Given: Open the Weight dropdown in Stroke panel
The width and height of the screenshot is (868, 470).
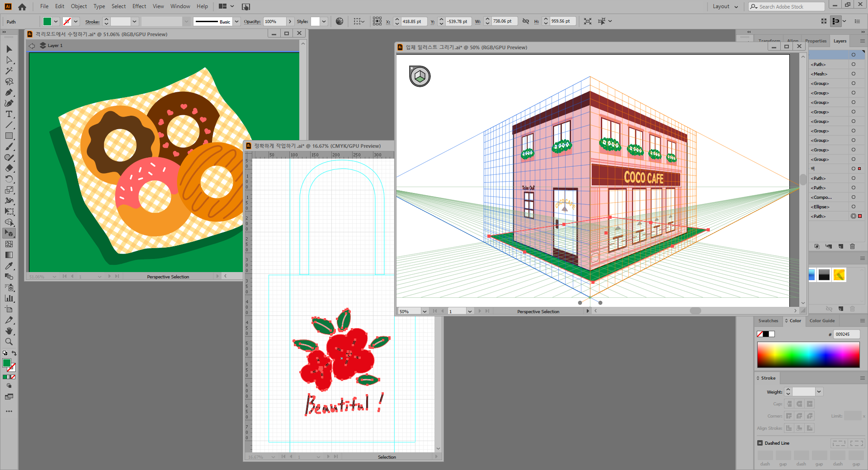Looking at the screenshot, I should (x=819, y=392).
